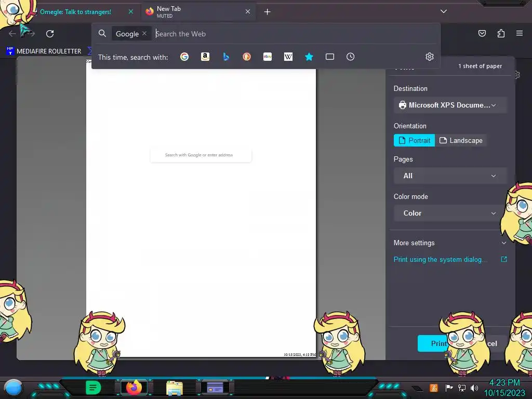Remove the Google search chip

click(144, 34)
